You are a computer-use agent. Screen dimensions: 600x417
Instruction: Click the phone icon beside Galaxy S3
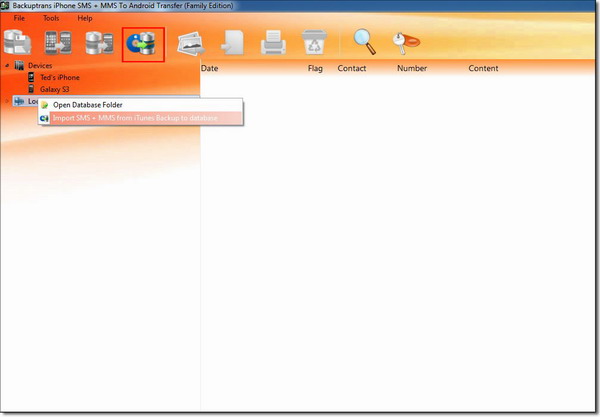[31, 89]
